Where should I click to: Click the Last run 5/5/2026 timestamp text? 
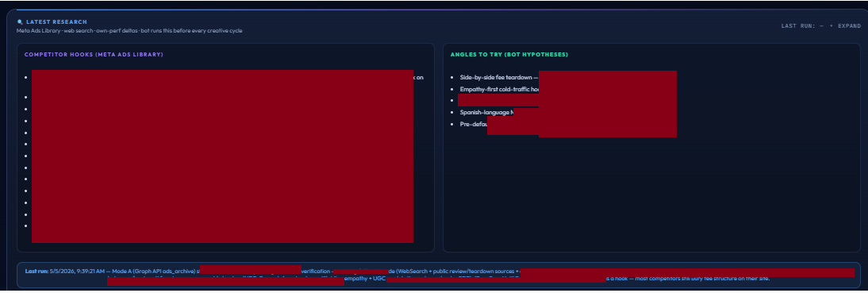[x=66, y=272]
